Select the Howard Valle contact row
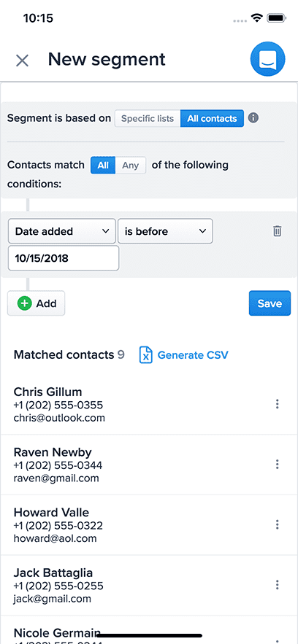 pos(149,525)
